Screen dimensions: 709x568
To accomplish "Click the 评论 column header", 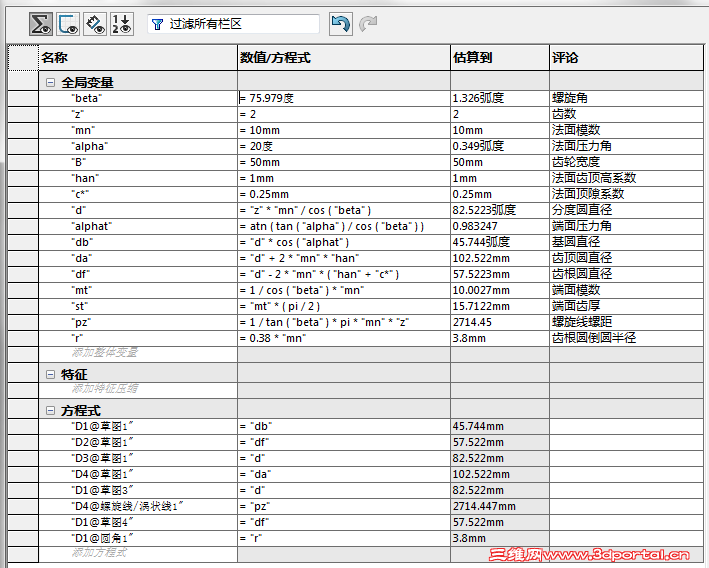I will (x=626, y=57).
